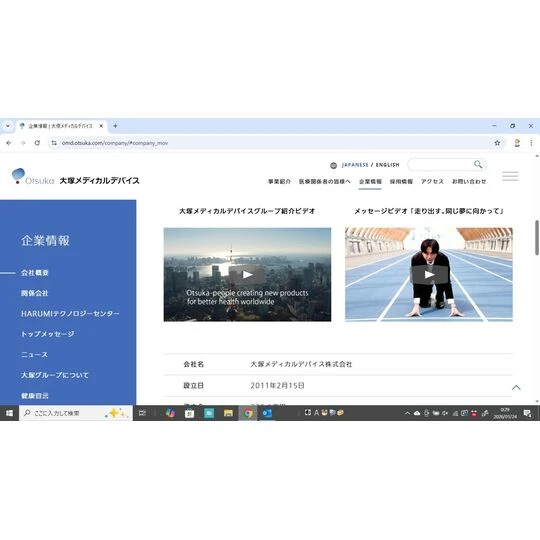Select 大塚グループについて in the sidebar
The height and width of the screenshot is (540, 540).
click(55, 375)
